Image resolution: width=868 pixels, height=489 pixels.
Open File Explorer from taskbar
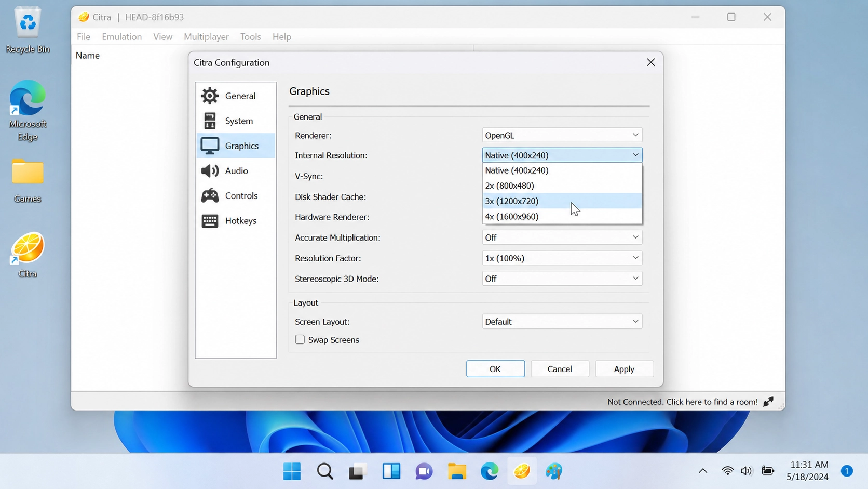click(x=457, y=471)
